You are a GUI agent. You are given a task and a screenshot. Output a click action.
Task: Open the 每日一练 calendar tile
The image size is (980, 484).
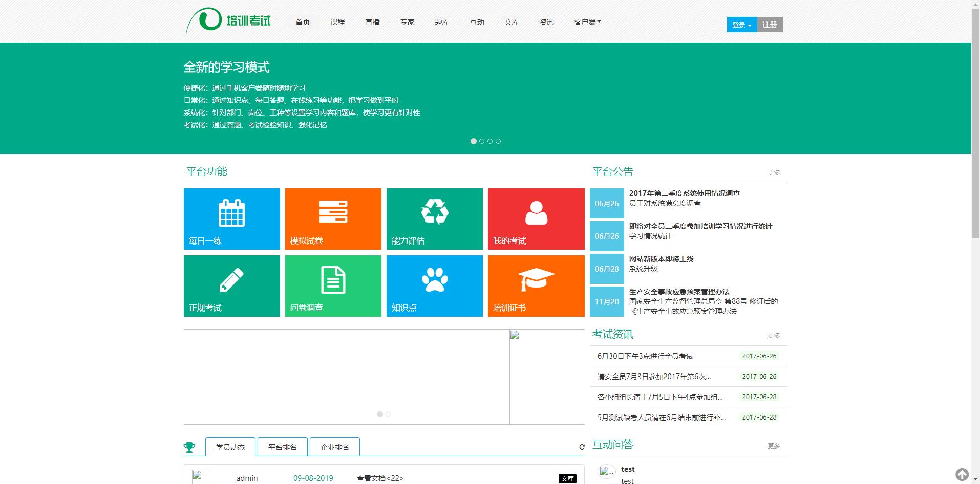pos(231,219)
